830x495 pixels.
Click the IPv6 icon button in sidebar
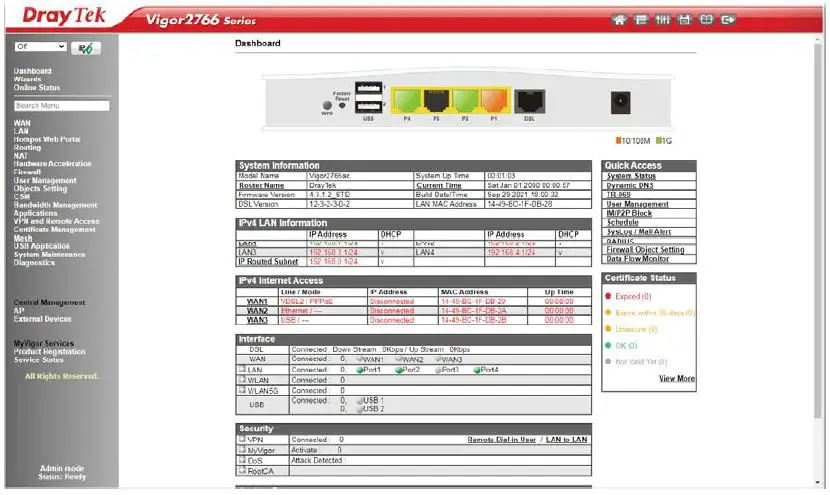pyautogui.click(x=86, y=48)
